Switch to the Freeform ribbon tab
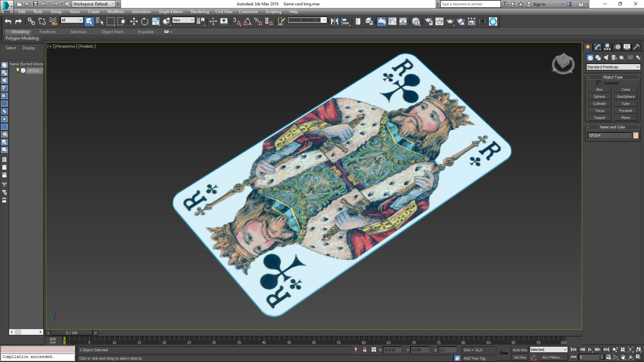Screen dimensions: 644x362 click(x=48, y=32)
